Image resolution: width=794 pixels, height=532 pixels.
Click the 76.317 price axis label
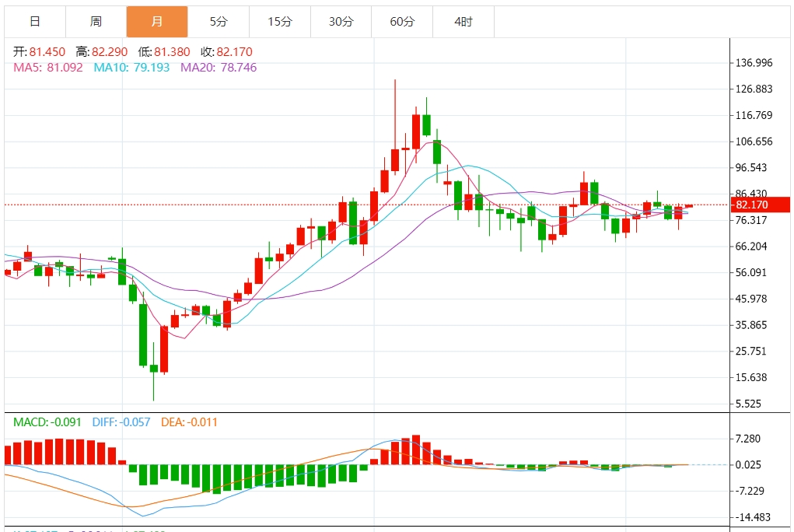[x=751, y=220]
